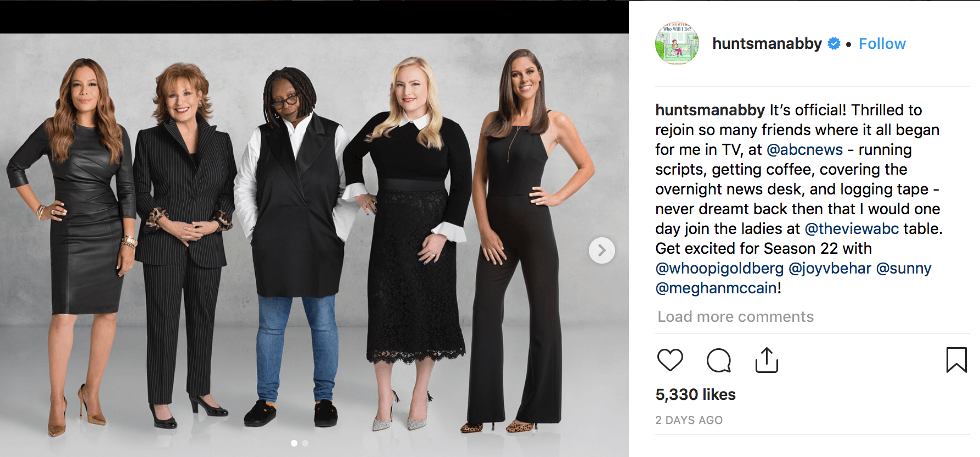The width and height of the screenshot is (980, 457).
Task: Open the 2 DAYS AGO timestamp
Action: tap(689, 420)
